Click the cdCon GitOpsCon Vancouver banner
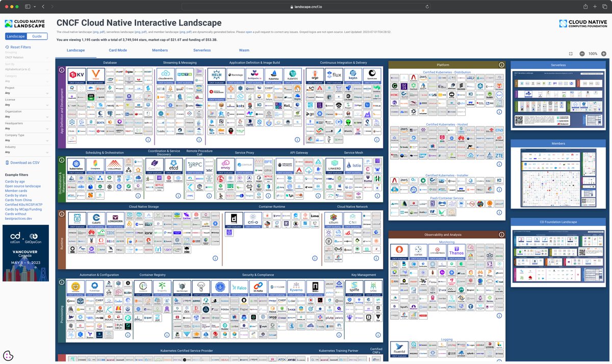 coord(25,253)
